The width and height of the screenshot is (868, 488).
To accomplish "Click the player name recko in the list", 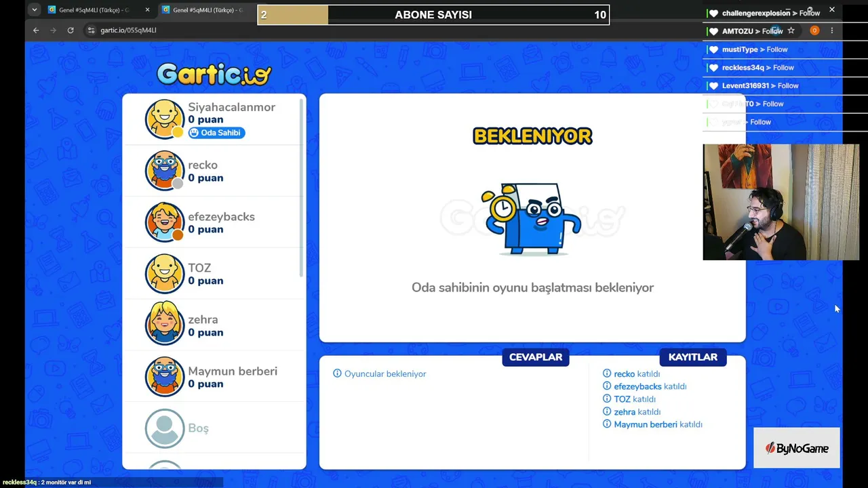I will [x=203, y=165].
